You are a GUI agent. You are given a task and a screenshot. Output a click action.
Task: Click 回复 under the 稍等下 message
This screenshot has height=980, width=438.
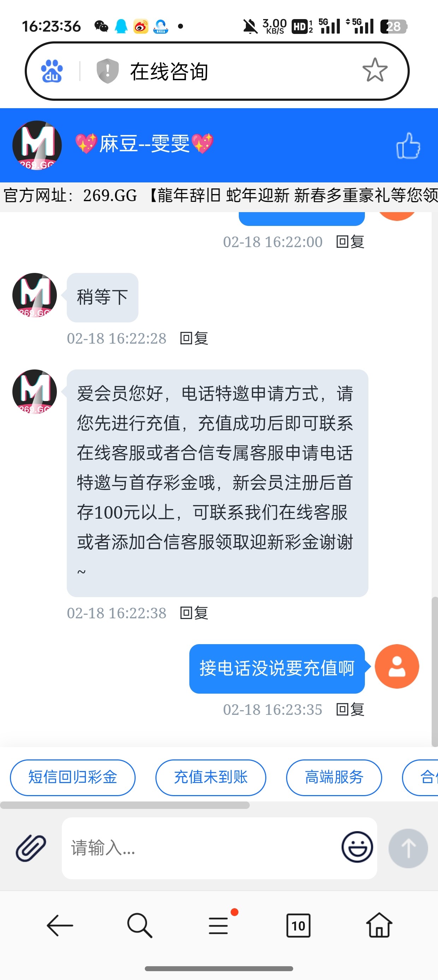(194, 338)
